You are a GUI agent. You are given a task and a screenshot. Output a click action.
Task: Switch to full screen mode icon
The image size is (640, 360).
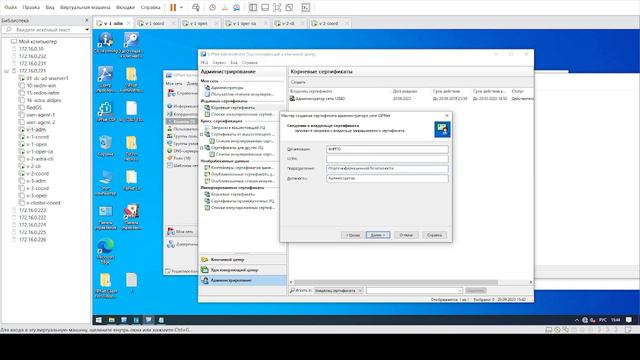pos(277,7)
